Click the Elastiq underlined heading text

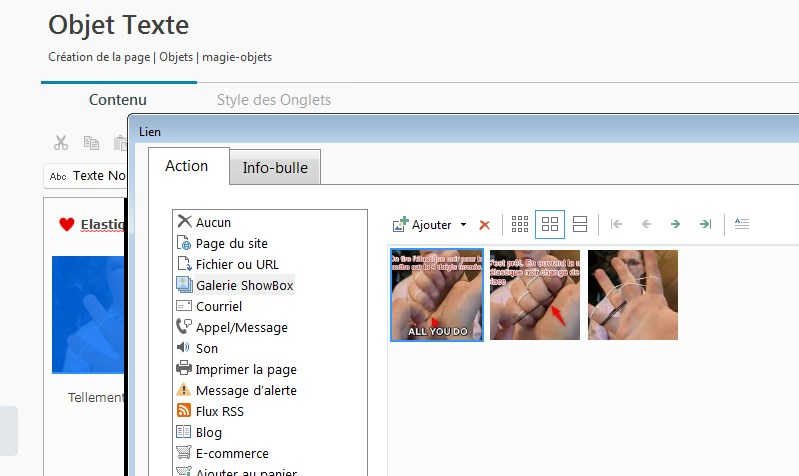pos(102,225)
